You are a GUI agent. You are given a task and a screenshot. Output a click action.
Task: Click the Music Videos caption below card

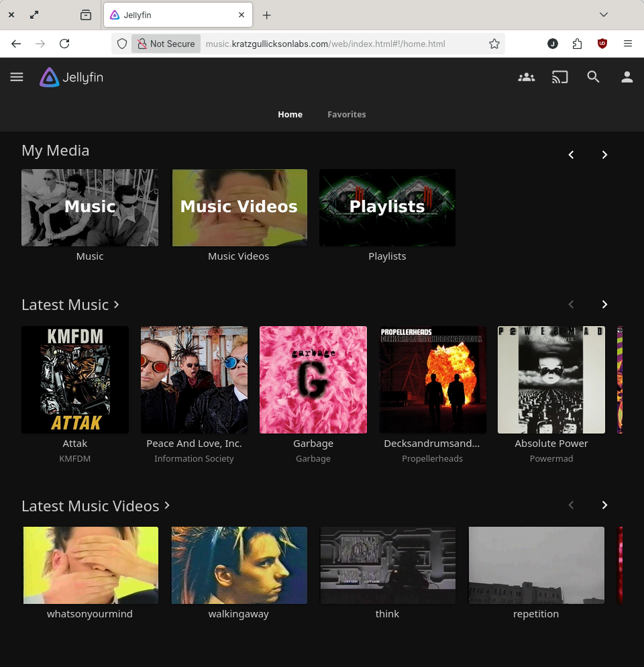tap(239, 256)
